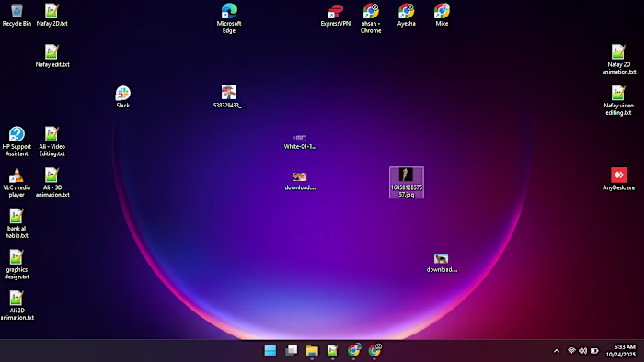Open the second Chrome taskbar icon
This screenshot has height=362, width=644.
coord(374,351)
